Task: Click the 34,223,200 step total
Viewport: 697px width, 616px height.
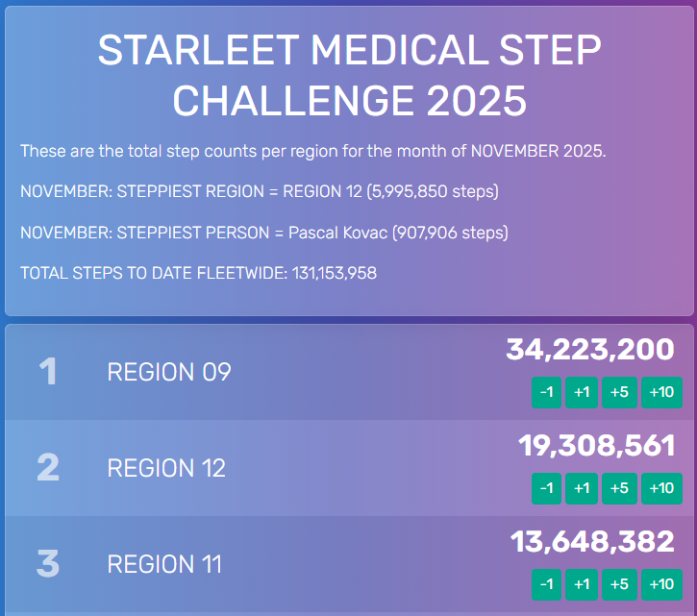Action: pyautogui.click(x=589, y=350)
